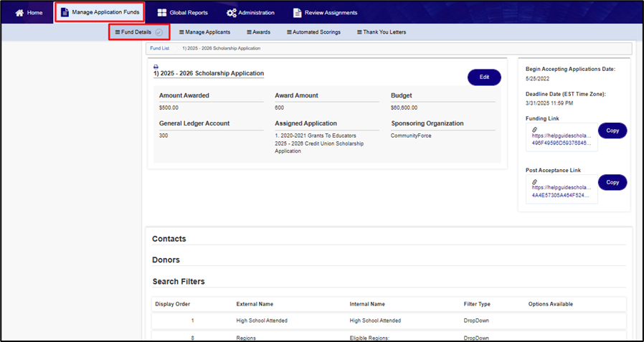The width and height of the screenshot is (644, 342).
Task: Click the Manage Application Funds document icon
Action: [x=65, y=12]
